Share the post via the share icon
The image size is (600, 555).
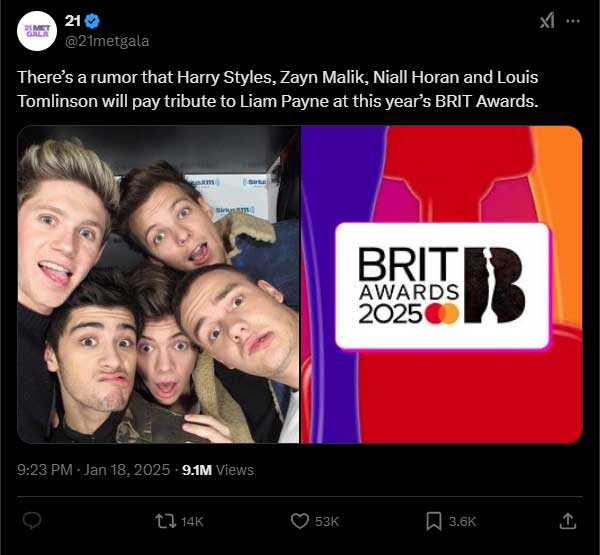point(567,520)
